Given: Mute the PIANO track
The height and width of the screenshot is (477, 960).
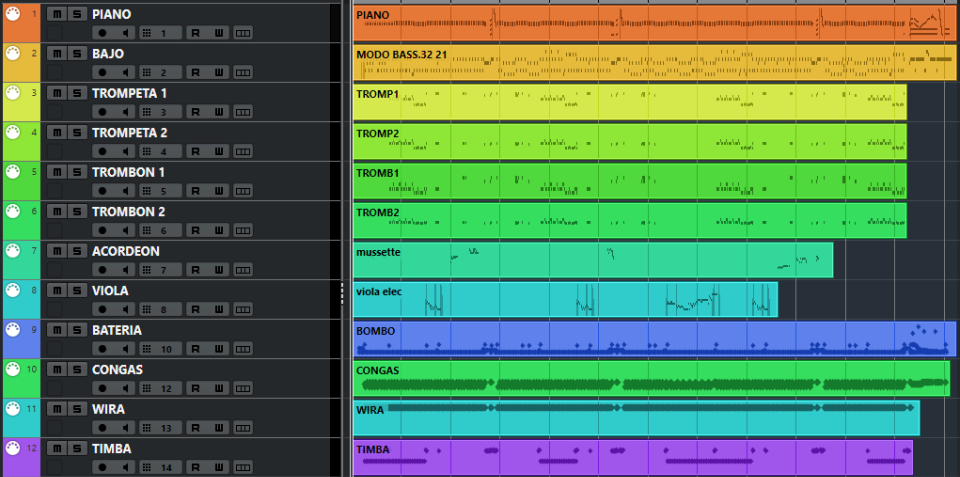Looking at the screenshot, I should 56,14.
